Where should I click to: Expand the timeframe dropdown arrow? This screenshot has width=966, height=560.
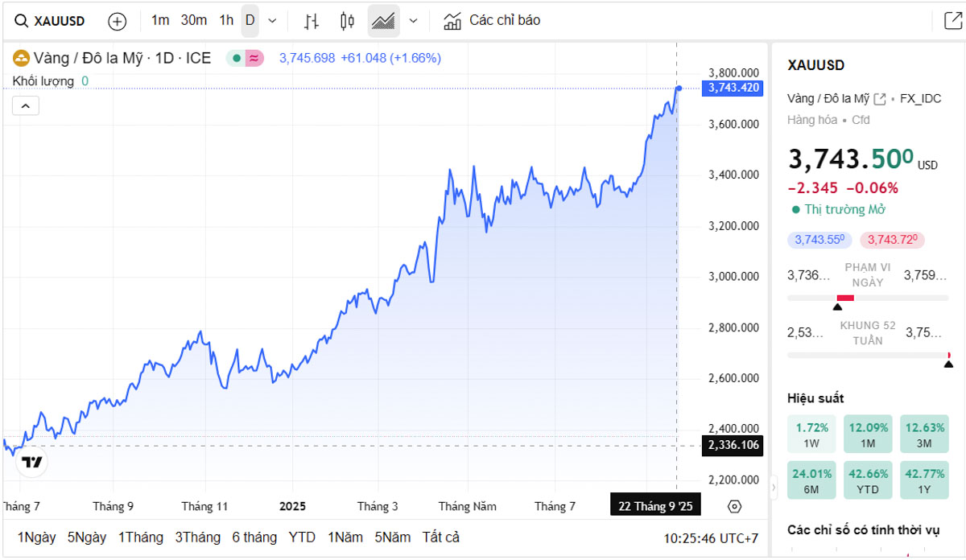(272, 21)
